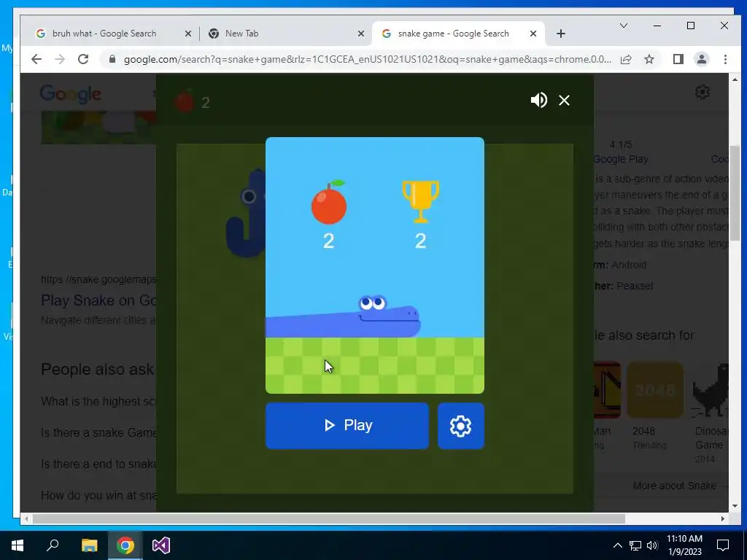Open system volume tray icon
747x560 pixels.
click(652, 545)
